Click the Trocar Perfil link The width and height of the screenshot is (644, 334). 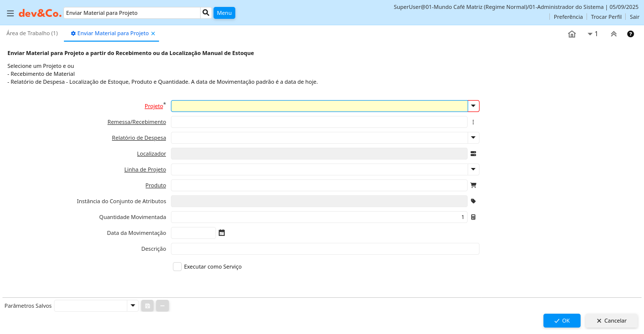(x=606, y=17)
